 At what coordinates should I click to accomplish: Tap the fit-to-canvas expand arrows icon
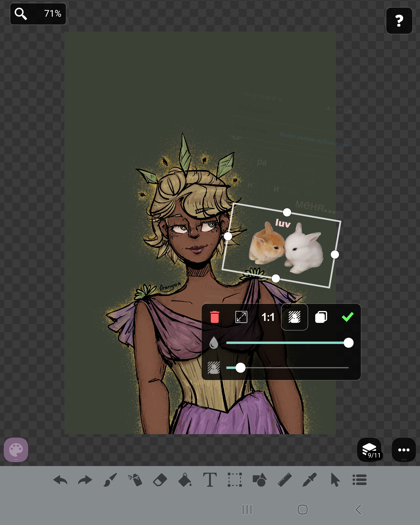click(x=241, y=317)
